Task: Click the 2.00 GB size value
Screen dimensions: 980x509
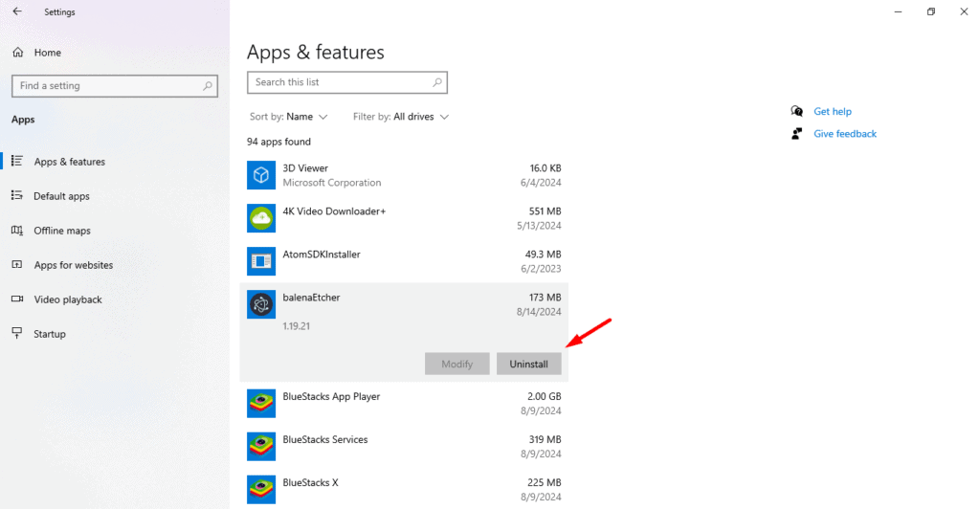Action: click(545, 397)
